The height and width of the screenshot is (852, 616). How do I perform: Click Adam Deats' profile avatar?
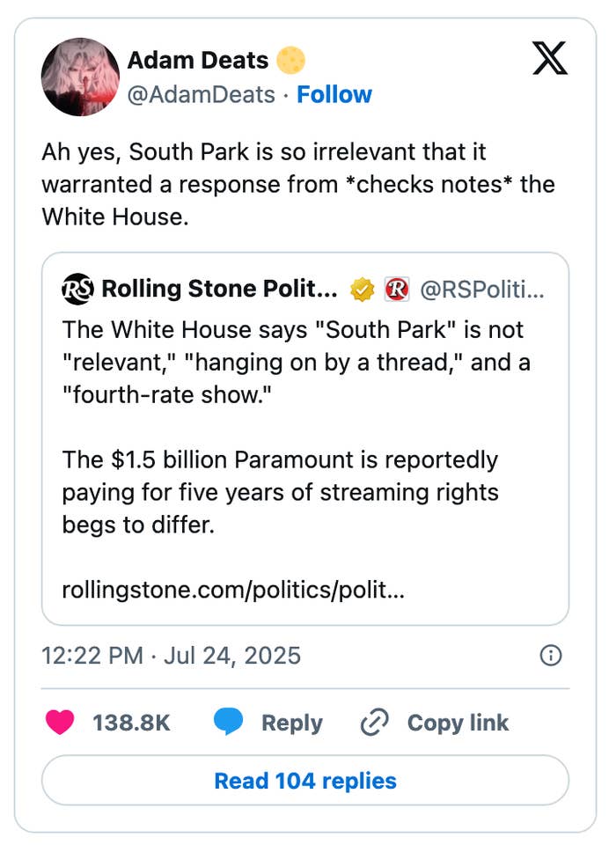coord(80,77)
